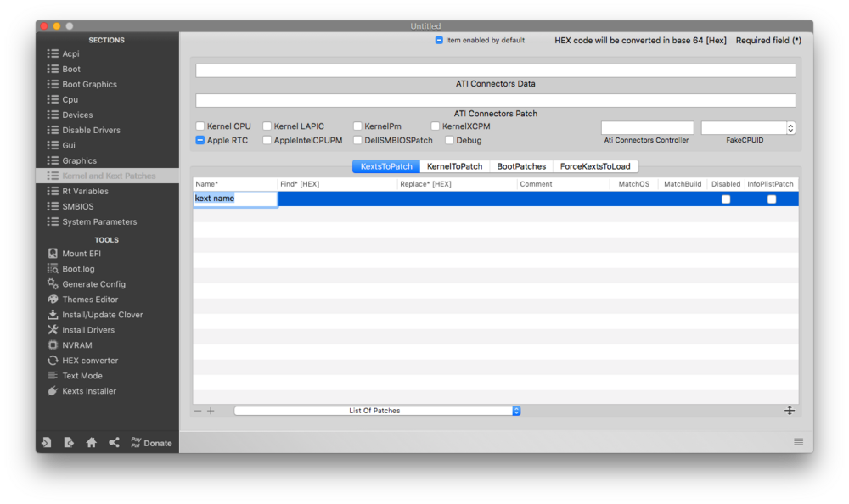Click the PayPal Donate button
Viewport: 849px width, 504px height.
pyautogui.click(x=150, y=443)
